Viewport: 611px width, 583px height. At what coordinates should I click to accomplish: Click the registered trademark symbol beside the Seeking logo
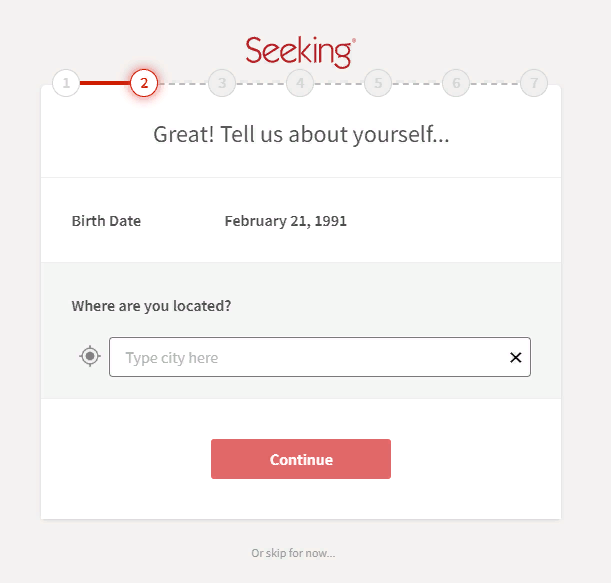[354, 41]
